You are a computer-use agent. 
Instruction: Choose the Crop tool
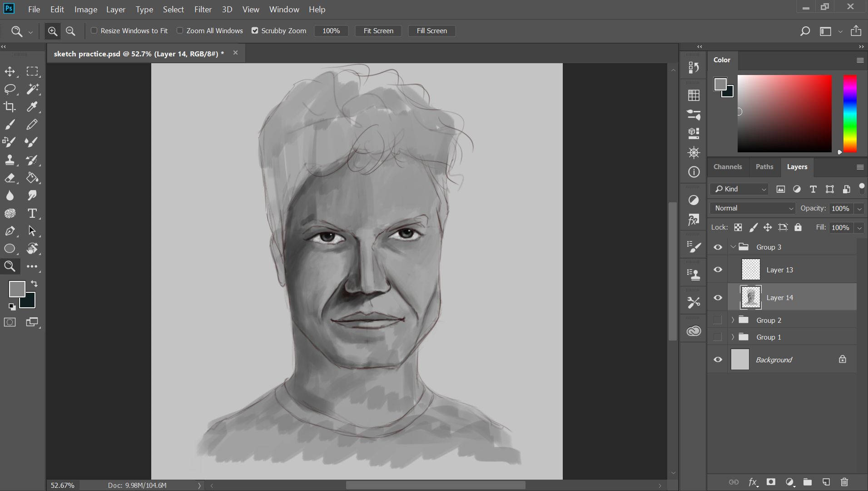(x=10, y=107)
